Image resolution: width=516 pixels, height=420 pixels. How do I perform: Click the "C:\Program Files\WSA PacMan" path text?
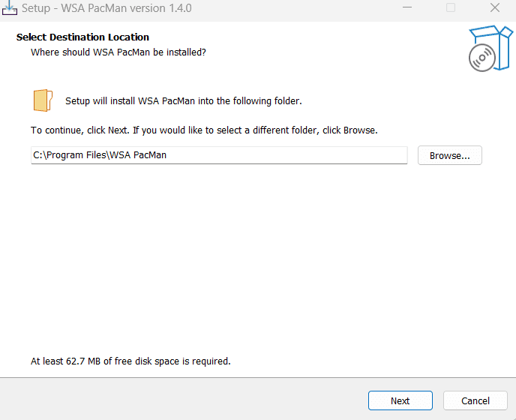[100, 155]
